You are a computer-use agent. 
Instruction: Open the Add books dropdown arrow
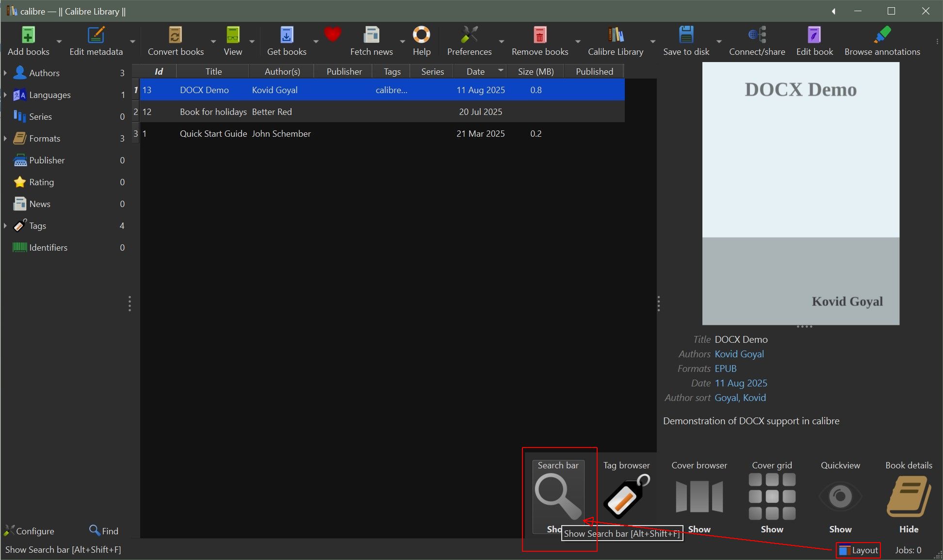[59, 42]
